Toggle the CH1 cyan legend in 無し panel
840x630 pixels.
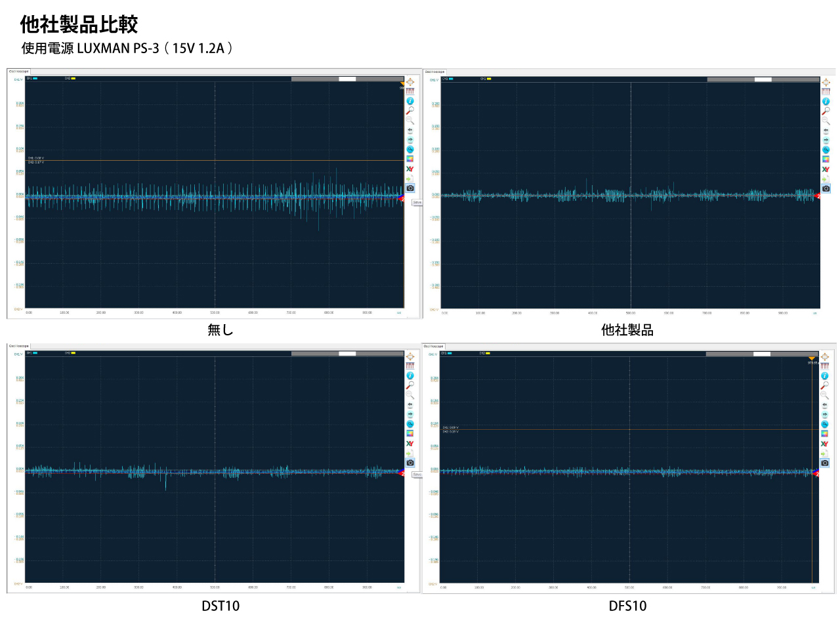coord(32,78)
